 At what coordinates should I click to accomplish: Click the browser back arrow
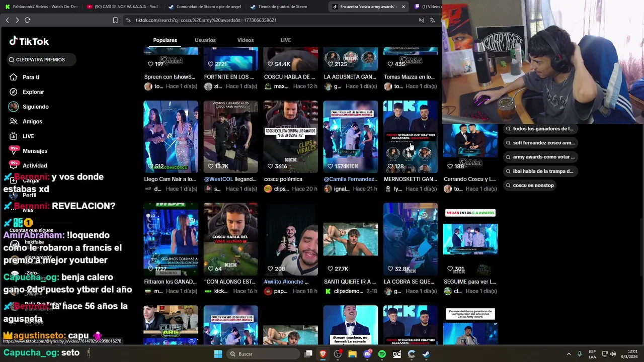coord(7,20)
